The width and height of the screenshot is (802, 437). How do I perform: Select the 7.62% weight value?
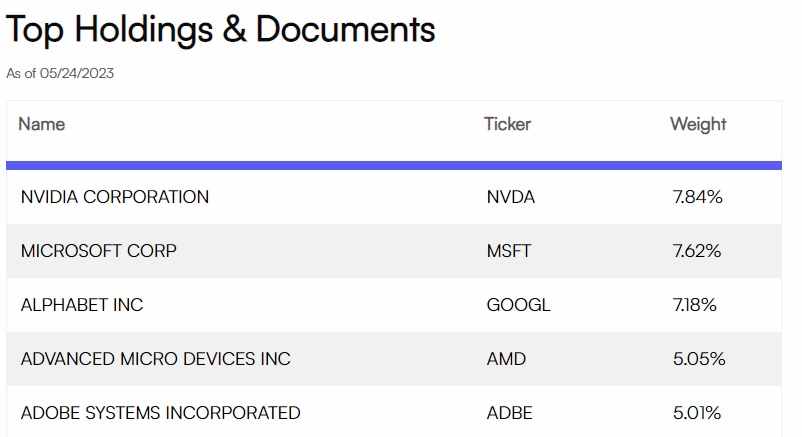pos(697,251)
